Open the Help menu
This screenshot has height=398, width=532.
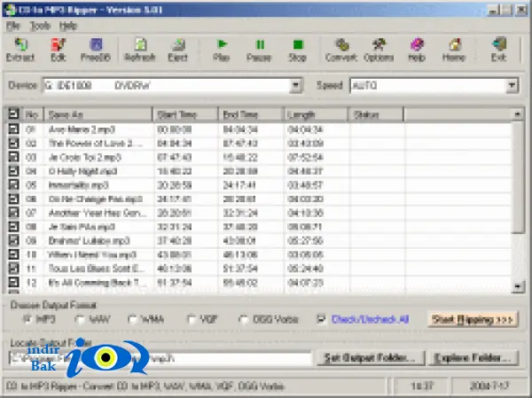click(68, 26)
